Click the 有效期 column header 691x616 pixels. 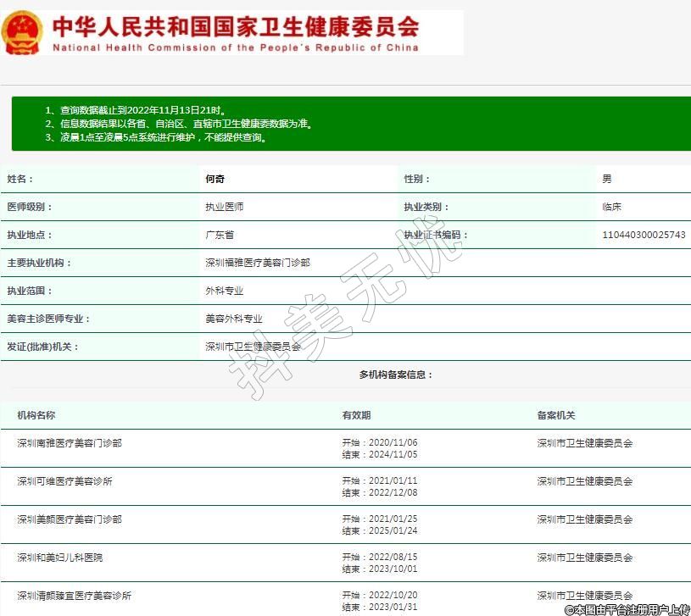(356, 415)
